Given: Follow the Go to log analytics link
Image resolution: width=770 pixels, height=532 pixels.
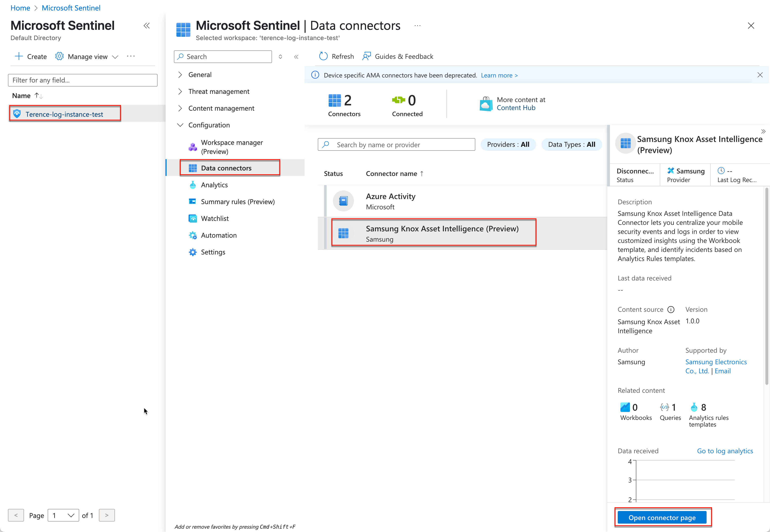Looking at the screenshot, I should point(725,451).
